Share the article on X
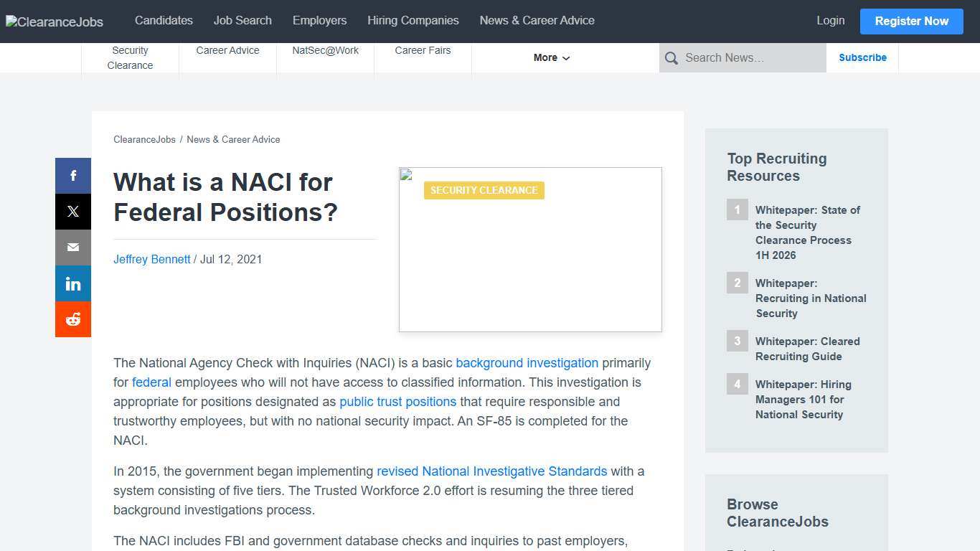 point(72,211)
